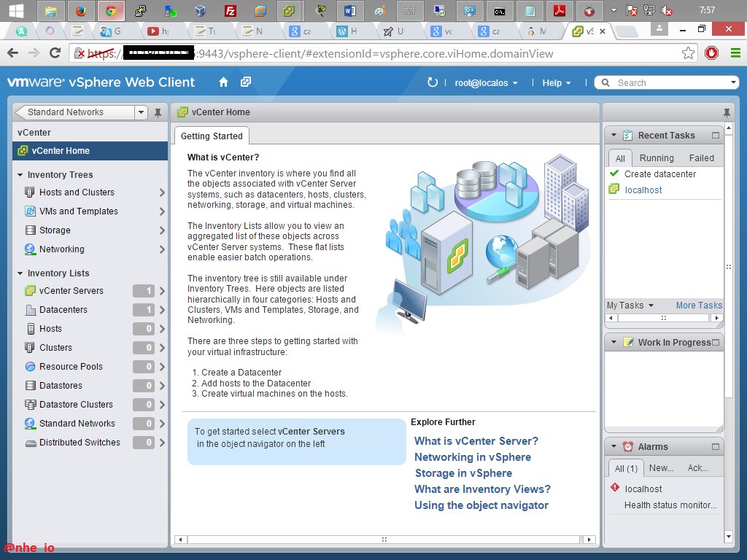Screen dimensions: 747x560
Task: Click the Datastore Clusters icon
Action: click(x=31, y=405)
